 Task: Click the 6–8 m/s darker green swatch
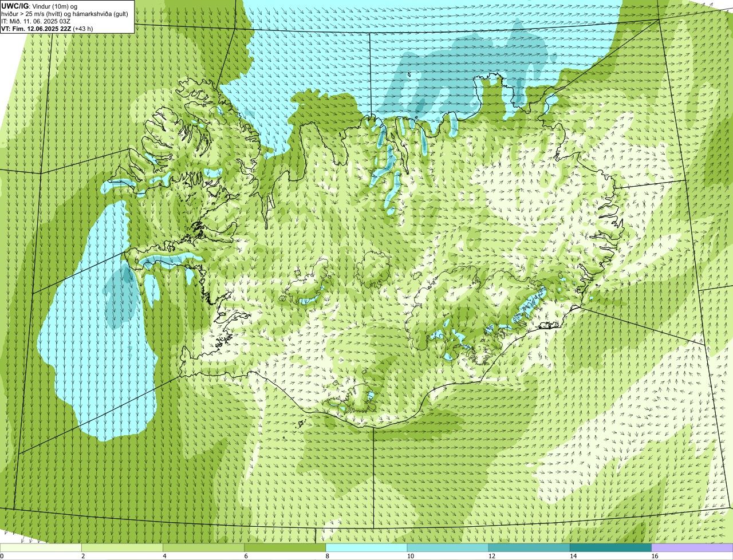(285, 547)
